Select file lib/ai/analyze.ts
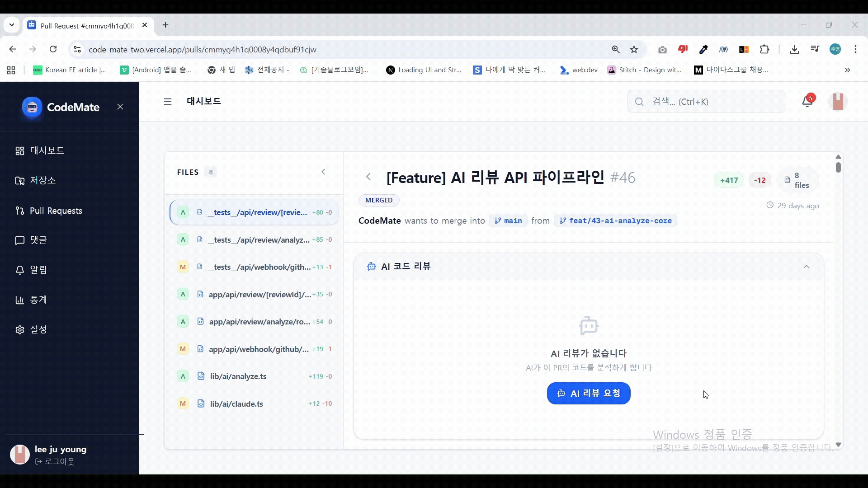This screenshot has height=488, width=868. point(254,376)
